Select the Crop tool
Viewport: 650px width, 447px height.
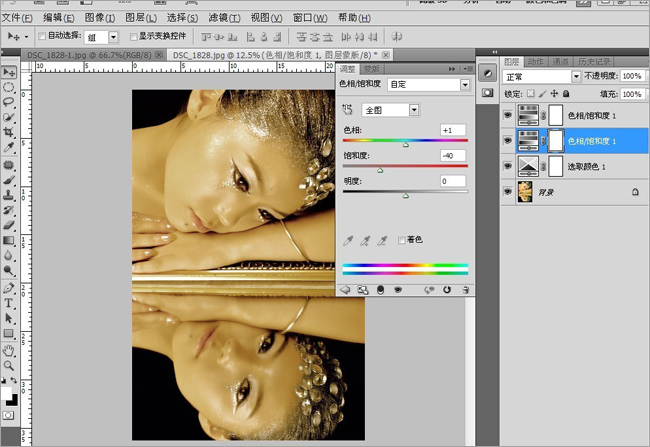coord(9,132)
